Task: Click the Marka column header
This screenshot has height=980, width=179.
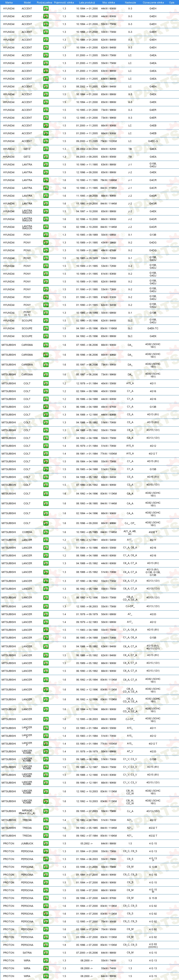Action: pyautogui.click(x=9, y=2)
